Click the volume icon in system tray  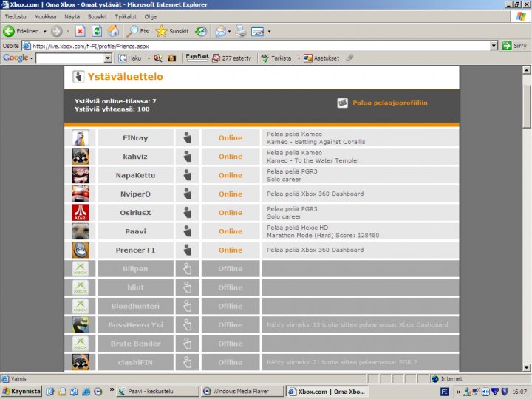(485, 392)
